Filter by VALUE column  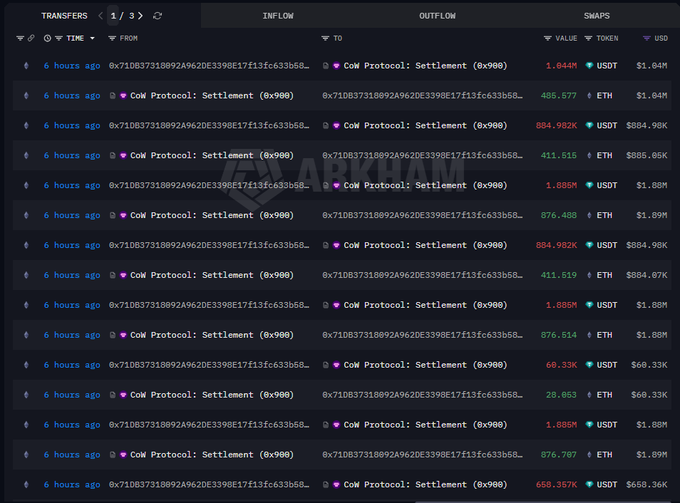(548, 38)
